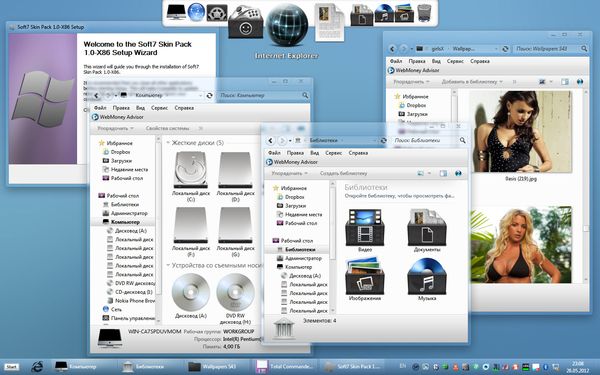Click the language indicator En in tray

coord(403,366)
